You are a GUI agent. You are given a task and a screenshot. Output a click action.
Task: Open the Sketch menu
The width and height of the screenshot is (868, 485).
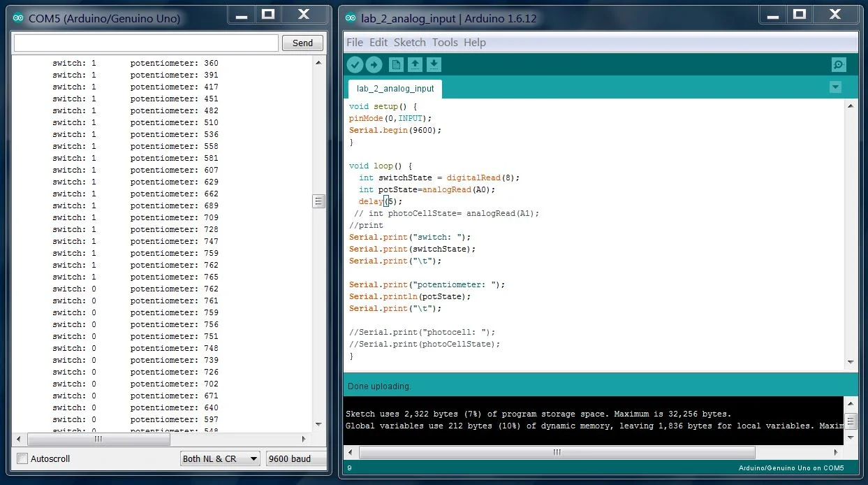pos(410,43)
